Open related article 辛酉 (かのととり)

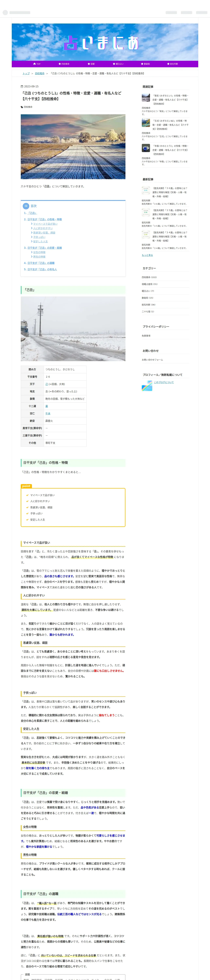pos(170,150)
